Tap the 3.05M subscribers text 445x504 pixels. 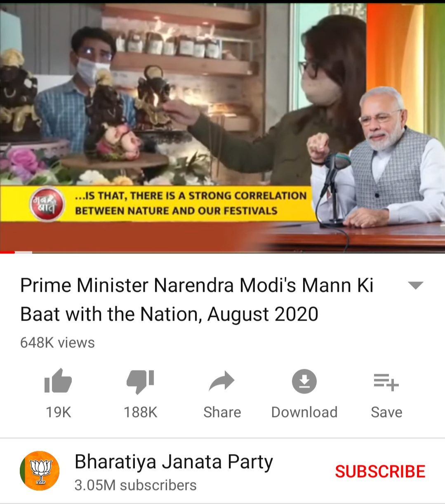(x=135, y=485)
